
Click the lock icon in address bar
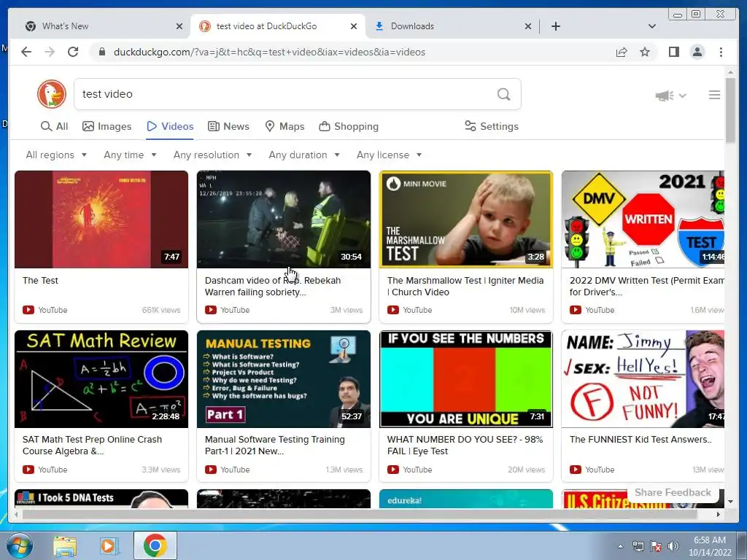pyautogui.click(x=101, y=52)
